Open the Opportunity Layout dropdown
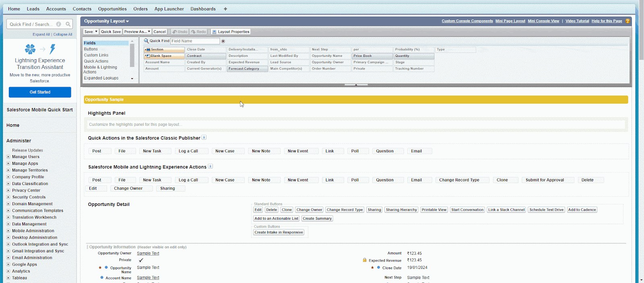This screenshot has width=644, height=283. pos(106,21)
